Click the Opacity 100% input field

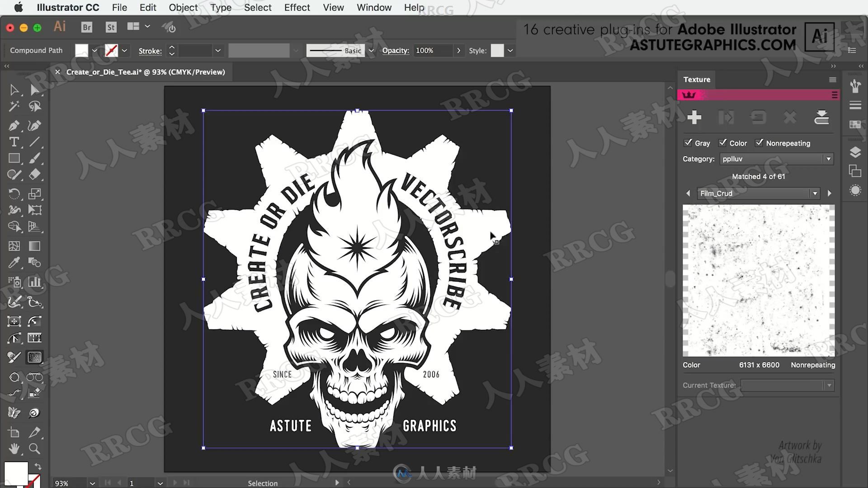point(433,51)
